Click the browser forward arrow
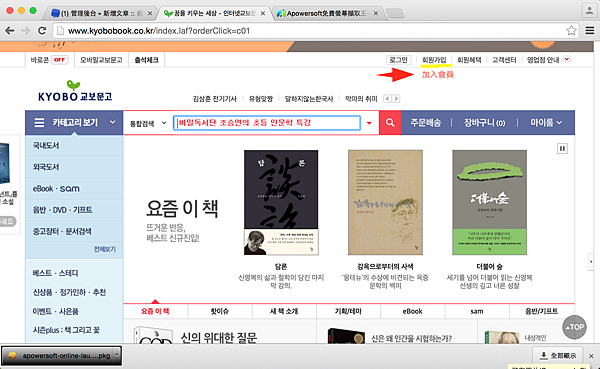The image size is (600, 369). click(x=26, y=31)
